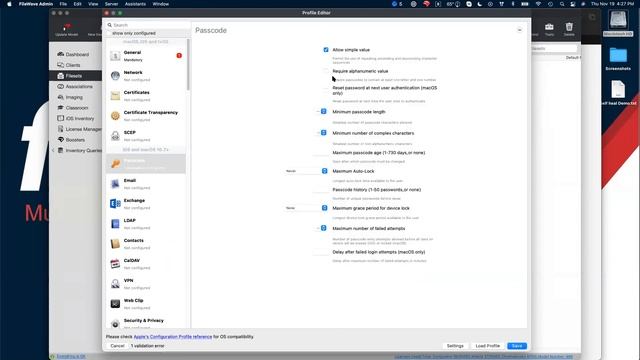Go to Dashboard in the FileWave sidebar
Image resolution: width=640 pixels, height=360 pixels.
click(x=73, y=54)
